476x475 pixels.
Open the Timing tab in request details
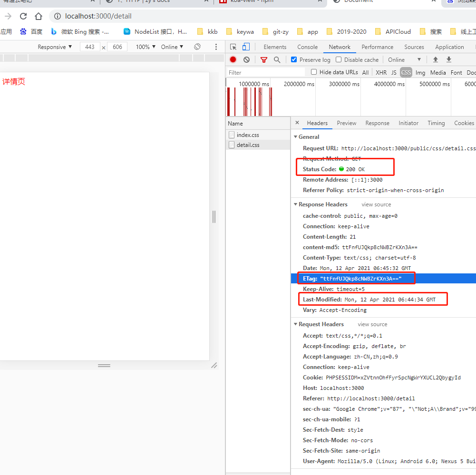(x=436, y=123)
